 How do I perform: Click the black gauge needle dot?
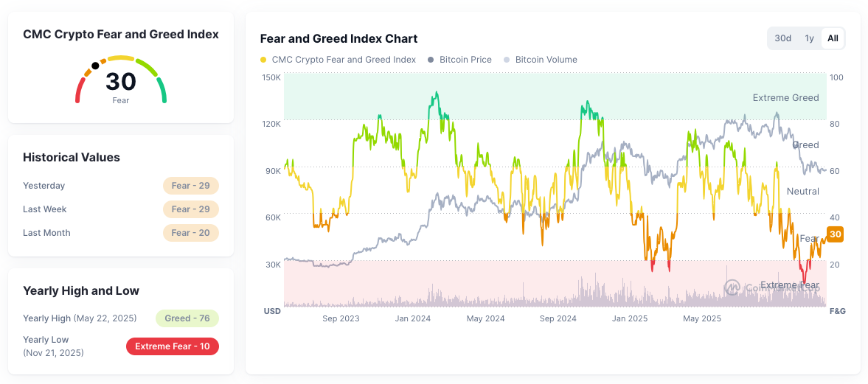click(95, 66)
